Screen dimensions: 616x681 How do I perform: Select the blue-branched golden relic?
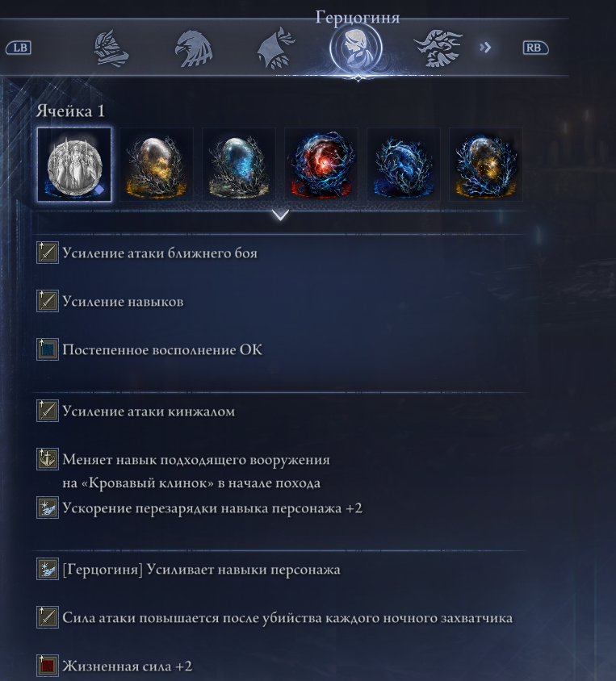[x=486, y=165]
